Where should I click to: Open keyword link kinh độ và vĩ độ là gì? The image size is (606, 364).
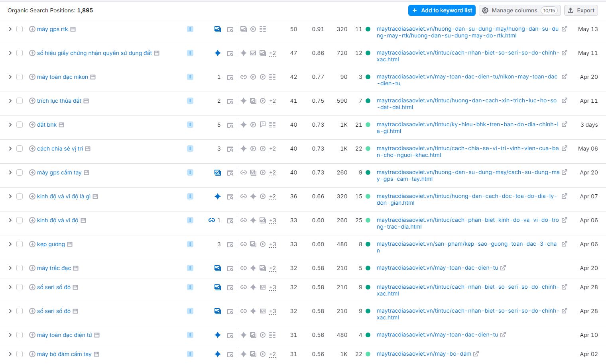pos(64,196)
